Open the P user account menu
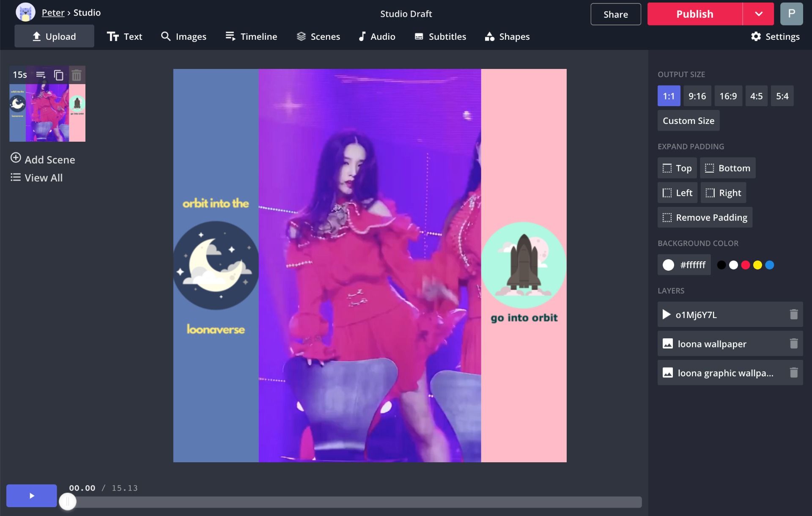This screenshot has width=812, height=516. coord(791,14)
